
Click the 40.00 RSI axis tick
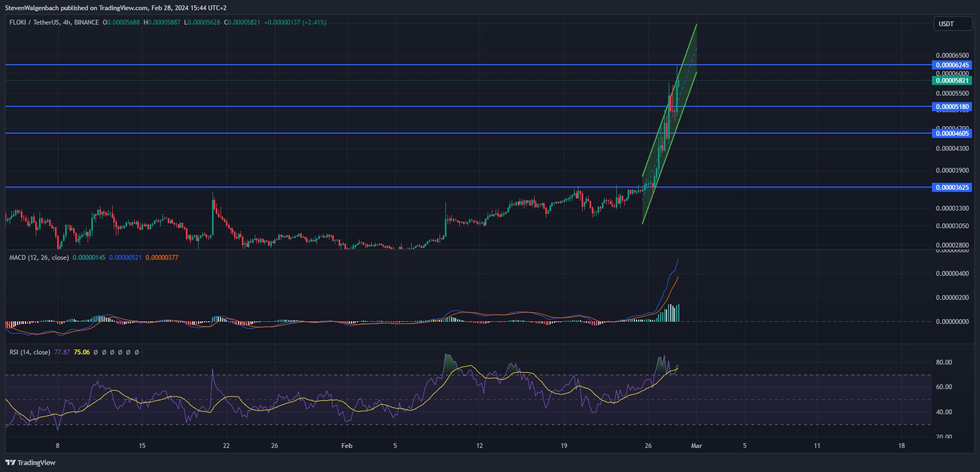(944, 412)
